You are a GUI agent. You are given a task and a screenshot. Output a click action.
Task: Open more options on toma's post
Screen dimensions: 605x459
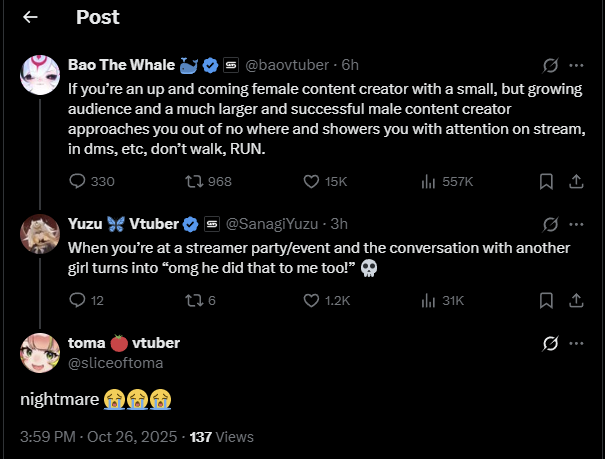[576, 343]
